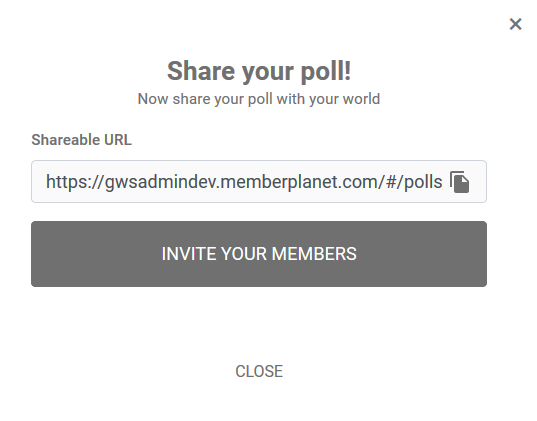Dismiss the dialog using the X icon

coord(515,24)
